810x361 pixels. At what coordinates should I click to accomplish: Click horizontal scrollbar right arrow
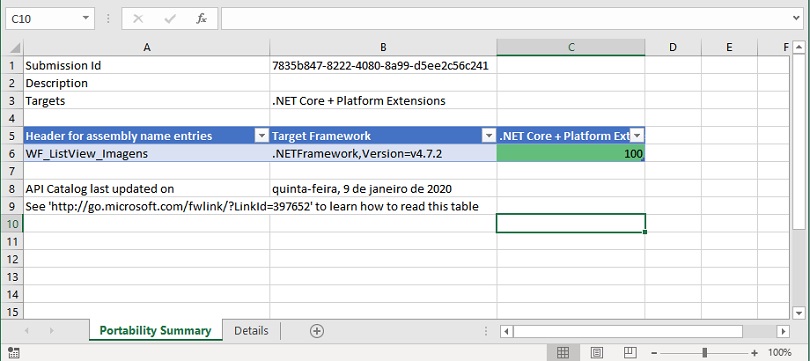tap(784, 331)
